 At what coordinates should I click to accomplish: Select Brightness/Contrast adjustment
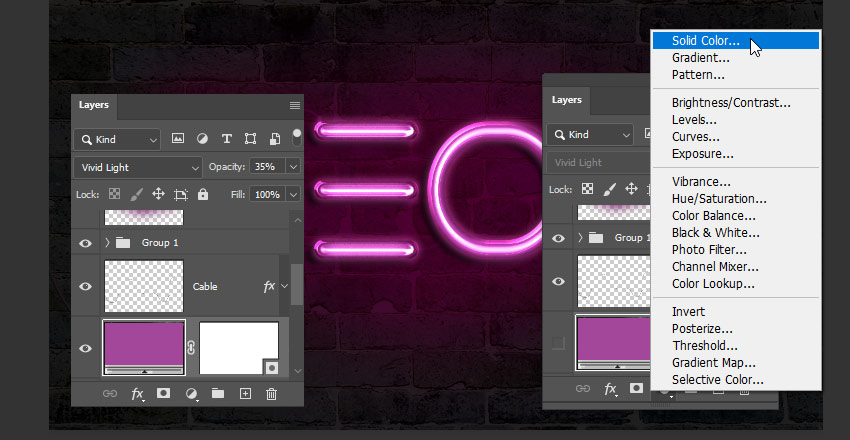[736, 103]
